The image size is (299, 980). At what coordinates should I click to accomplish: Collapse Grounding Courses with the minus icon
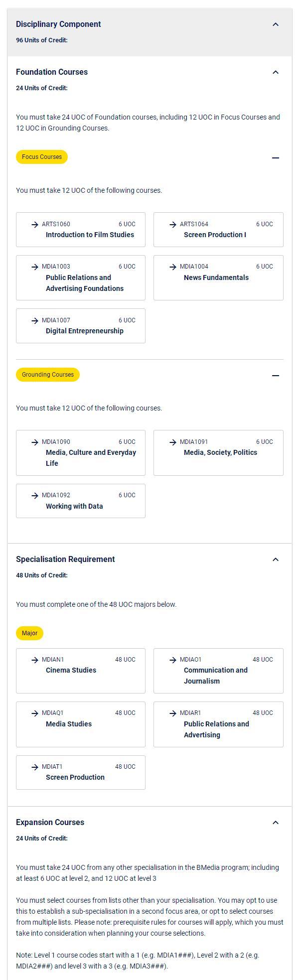pyautogui.click(x=276, y=375)
